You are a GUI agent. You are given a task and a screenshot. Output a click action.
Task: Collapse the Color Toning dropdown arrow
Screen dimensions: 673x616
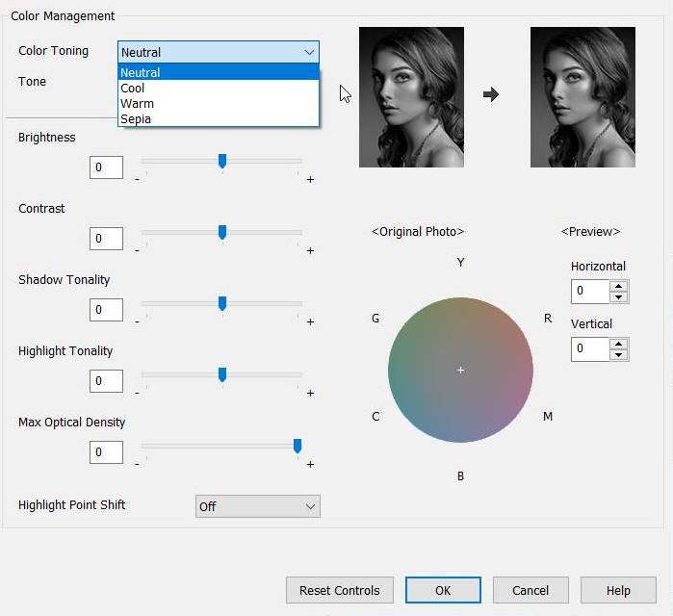[x=309, y=52]
